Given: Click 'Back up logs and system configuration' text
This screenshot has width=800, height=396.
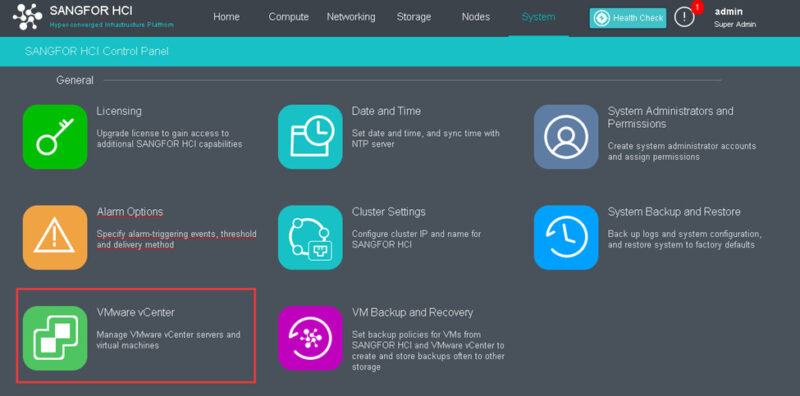Looking at the screenshot, I should (685, 239).
